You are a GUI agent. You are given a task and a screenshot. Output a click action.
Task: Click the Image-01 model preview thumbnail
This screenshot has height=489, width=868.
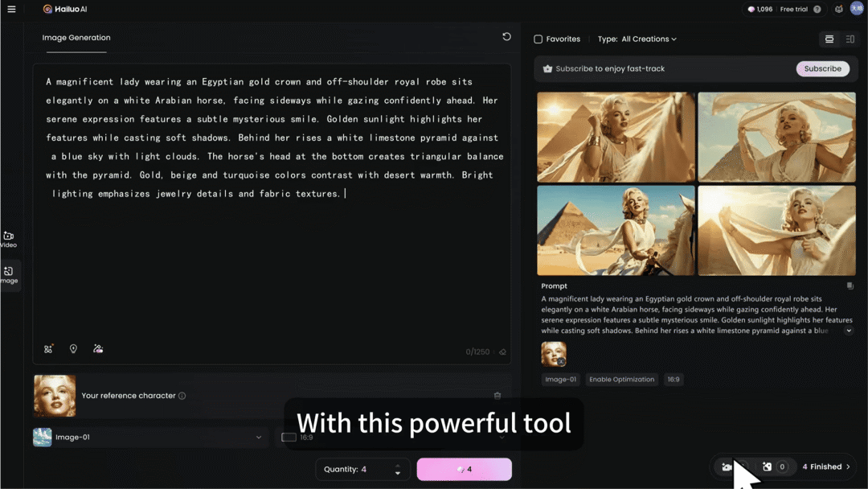pyautogui.click(x=42, y=437)
